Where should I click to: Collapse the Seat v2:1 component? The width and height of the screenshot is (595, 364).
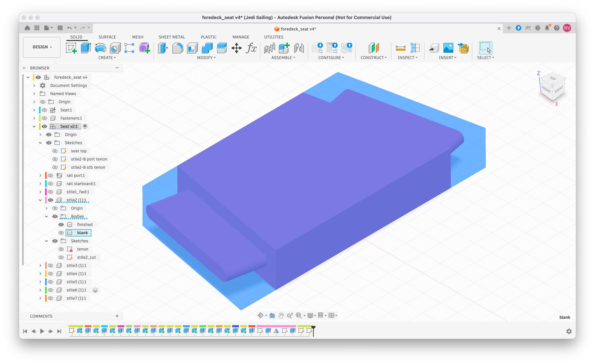click(x=34, y=127)
